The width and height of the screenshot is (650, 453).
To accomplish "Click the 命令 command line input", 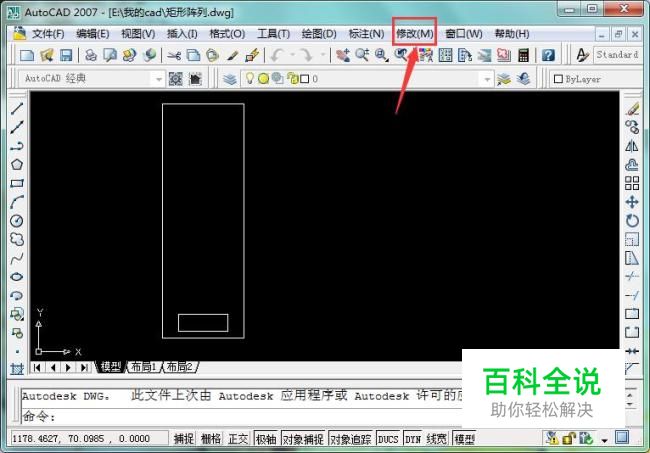I will (x=242, y=417).
